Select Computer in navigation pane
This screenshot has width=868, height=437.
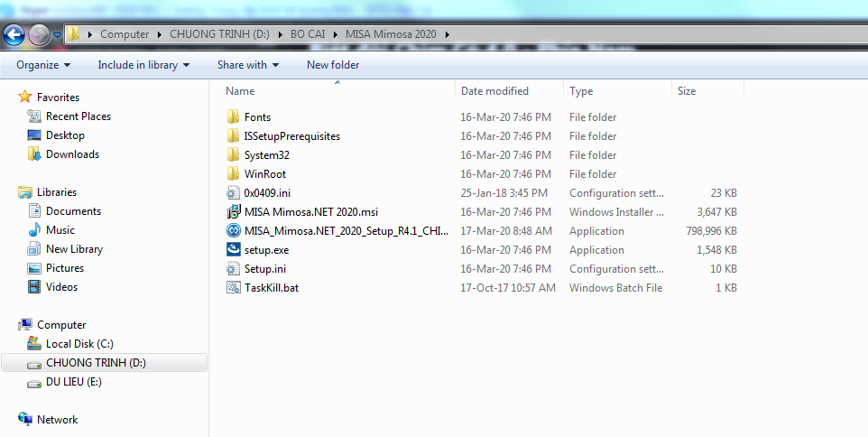pyautogui.click(x=60, y=324)
